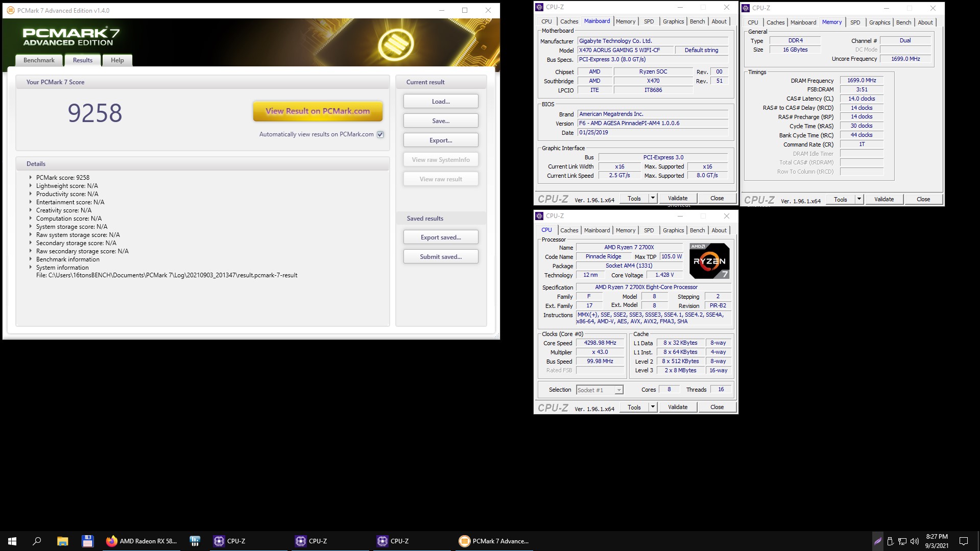Viewport: 980px width, 551px height.
Task: Click the Load... button
Action: pyautogui.click(x=441, y=101)
